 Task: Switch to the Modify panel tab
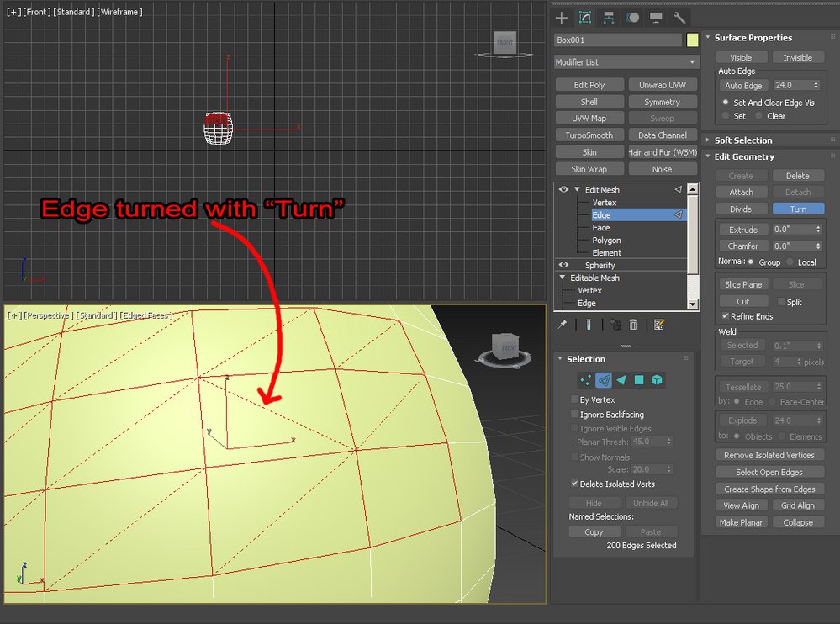click(x=585, y=18)
